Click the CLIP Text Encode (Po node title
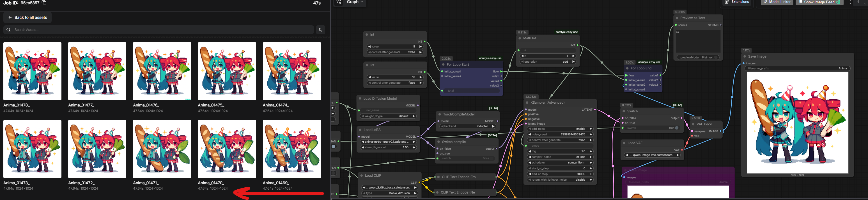The height and width of the screenshot is (200, 868). 459,177
